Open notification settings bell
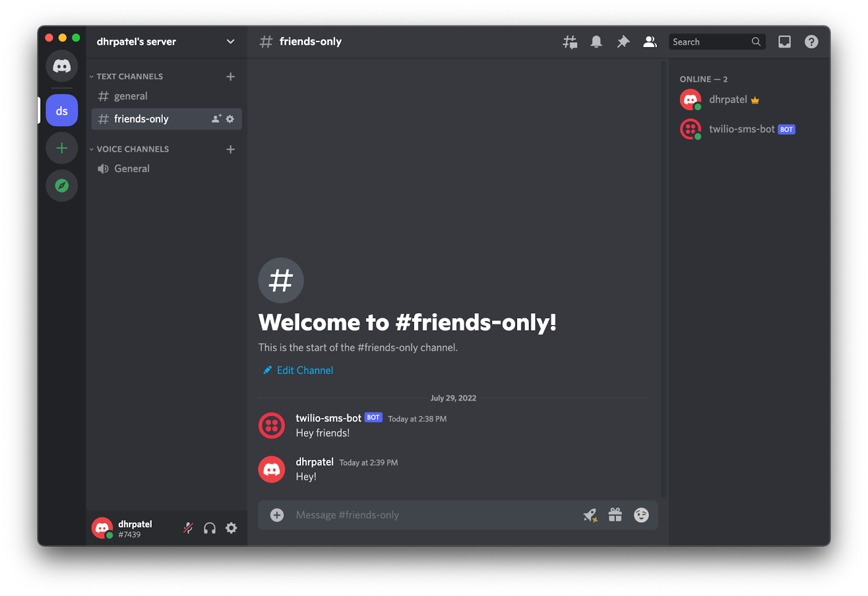 coord(596,42)
